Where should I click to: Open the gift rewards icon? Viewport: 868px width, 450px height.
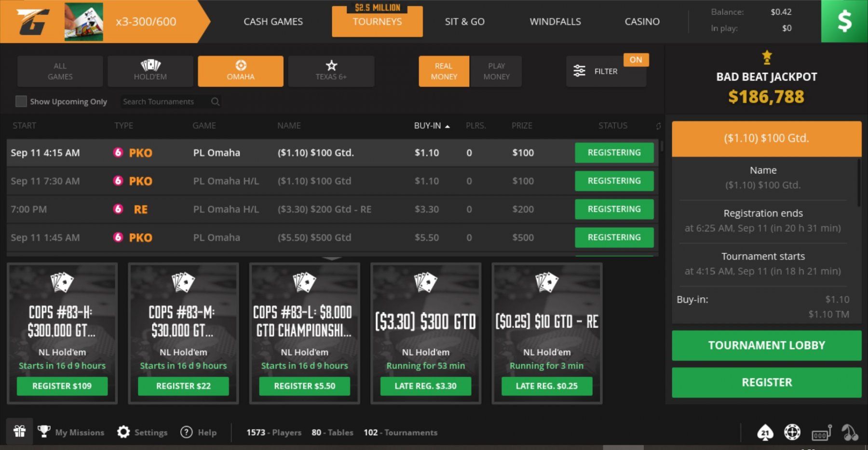(19, 431)
